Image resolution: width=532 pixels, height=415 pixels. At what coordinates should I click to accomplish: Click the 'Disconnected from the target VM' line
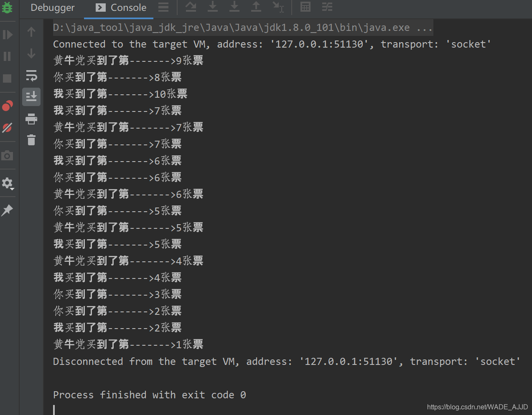click(287, 362)
